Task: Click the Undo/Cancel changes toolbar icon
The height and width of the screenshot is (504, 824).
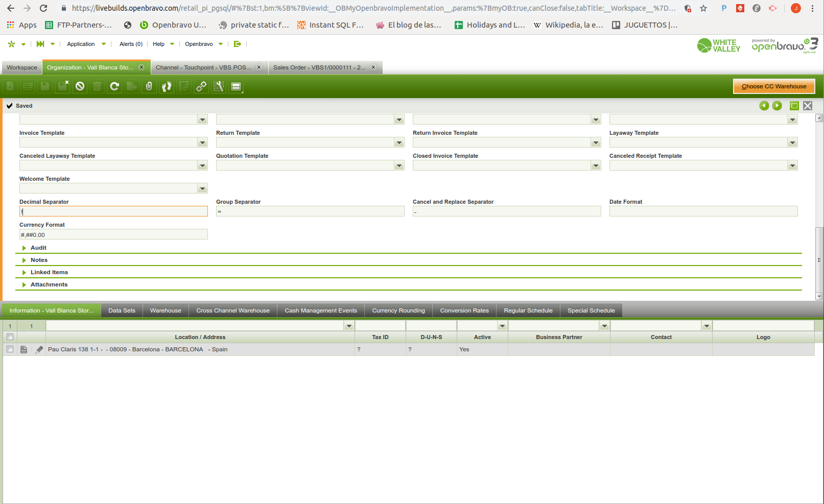Action: coord(80,86)
